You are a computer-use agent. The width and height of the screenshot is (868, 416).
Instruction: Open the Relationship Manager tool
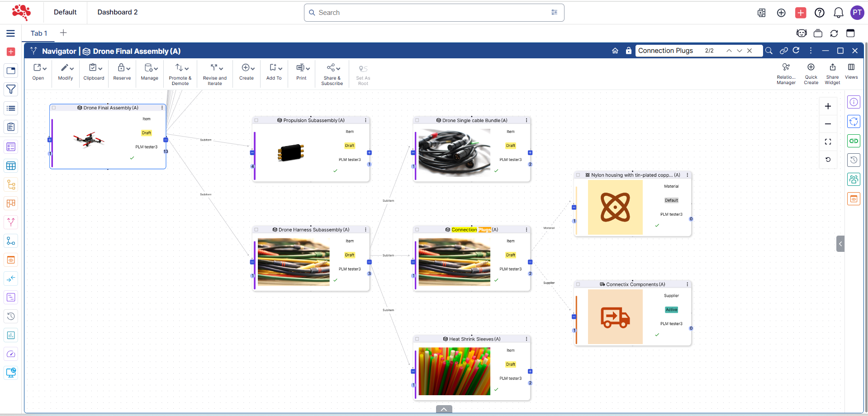click(x=786, y=73)
